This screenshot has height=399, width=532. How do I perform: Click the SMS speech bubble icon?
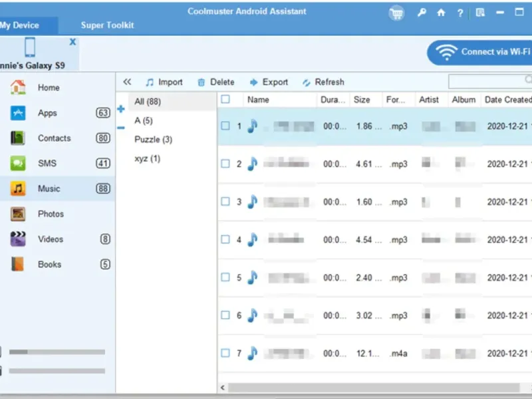18,163
